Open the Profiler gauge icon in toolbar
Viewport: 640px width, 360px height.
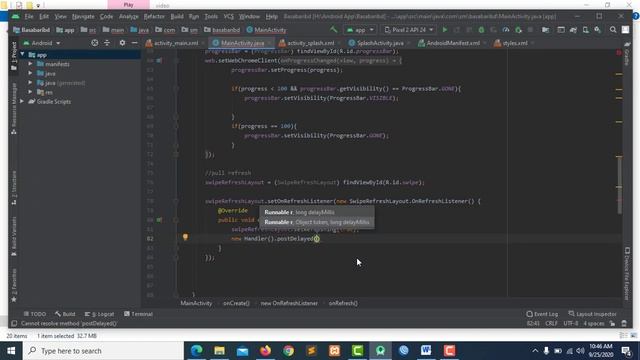tap(506, 30)
